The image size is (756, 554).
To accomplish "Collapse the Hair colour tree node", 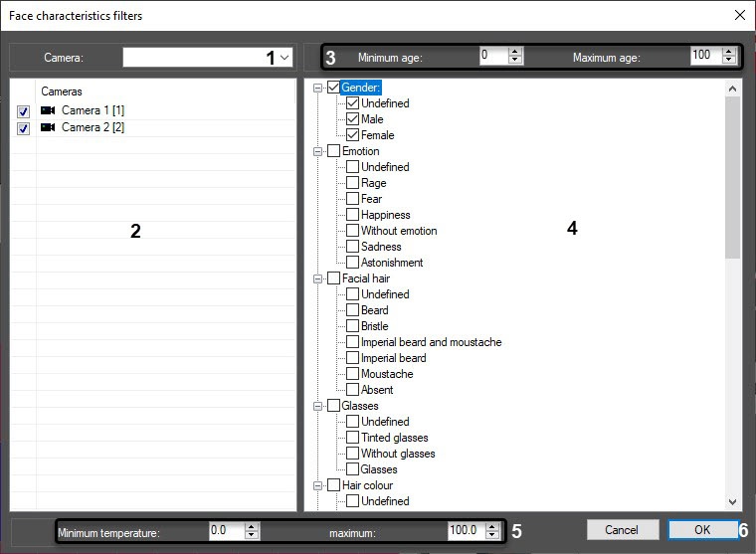I will (x=317, y=485).
